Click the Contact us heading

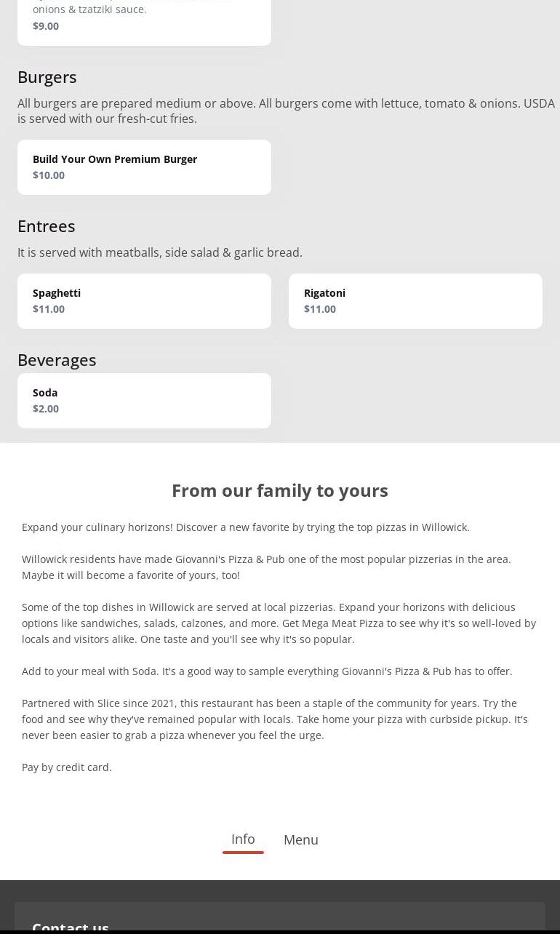pyautogui.click(x=71, y=927)
